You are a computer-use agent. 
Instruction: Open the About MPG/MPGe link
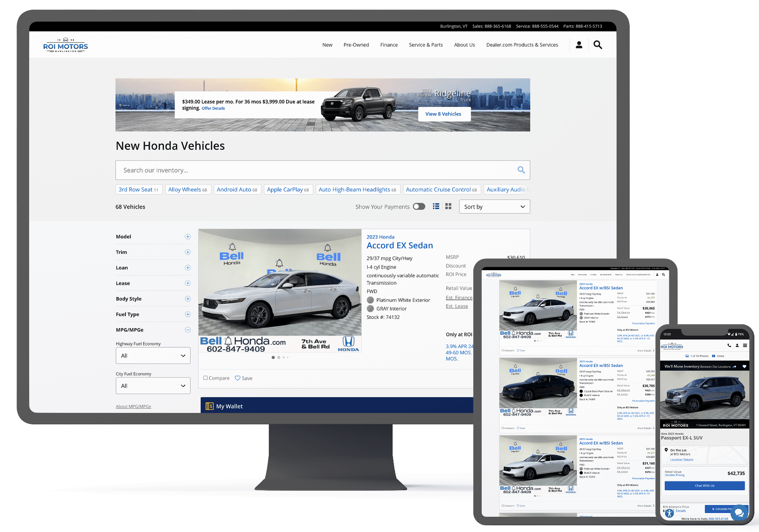point(133,407)
